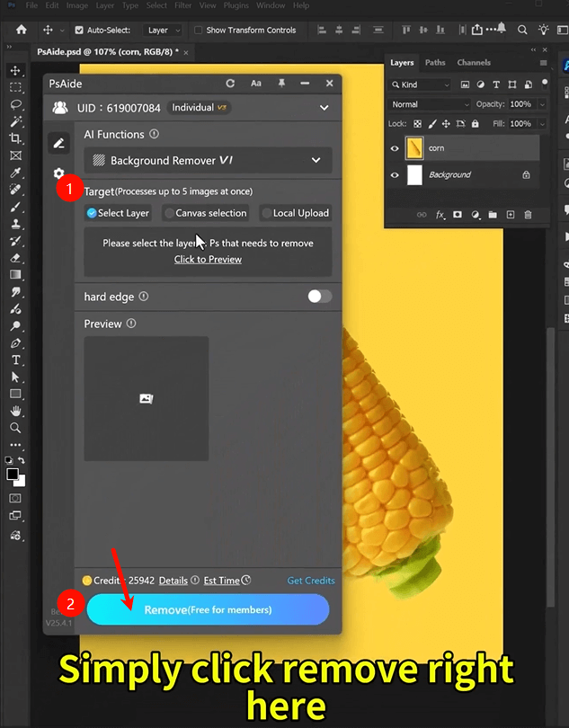Image resolution: width=569 pixels, height=728 pixels.
Task: Delete layer with trash icon
Action: [529, 215]
